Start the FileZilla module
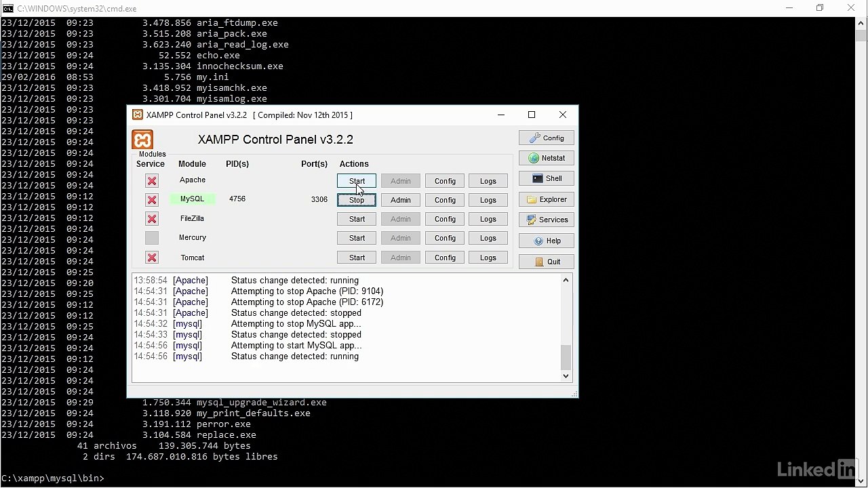Screen dimensions: 868x488 [357, 219]
